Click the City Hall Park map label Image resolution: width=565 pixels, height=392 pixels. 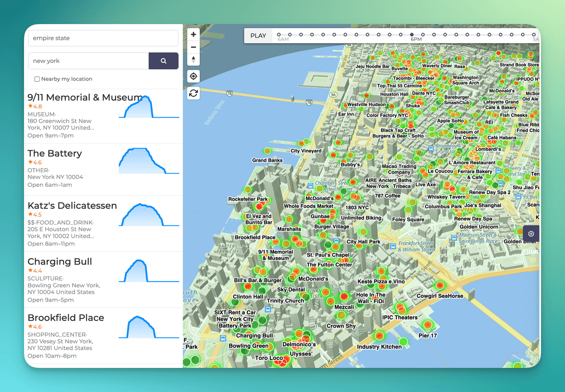coord(363,242)
